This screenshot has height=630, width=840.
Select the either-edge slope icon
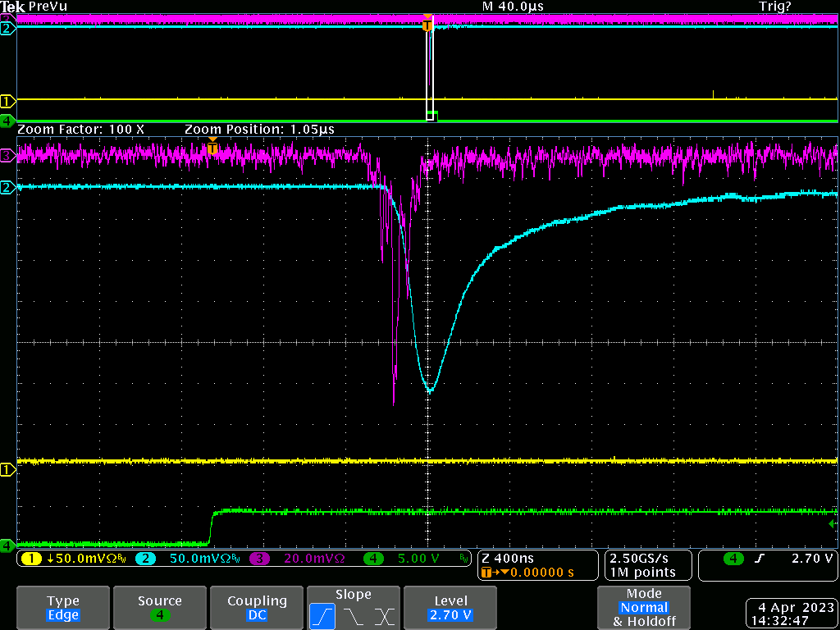[x=385, y=615]
